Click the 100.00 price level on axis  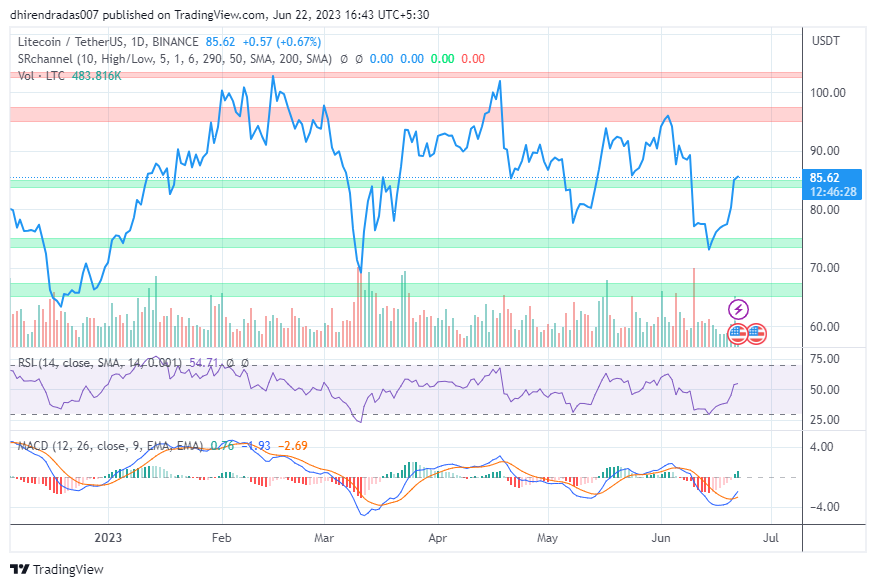[x=830, y=93]
